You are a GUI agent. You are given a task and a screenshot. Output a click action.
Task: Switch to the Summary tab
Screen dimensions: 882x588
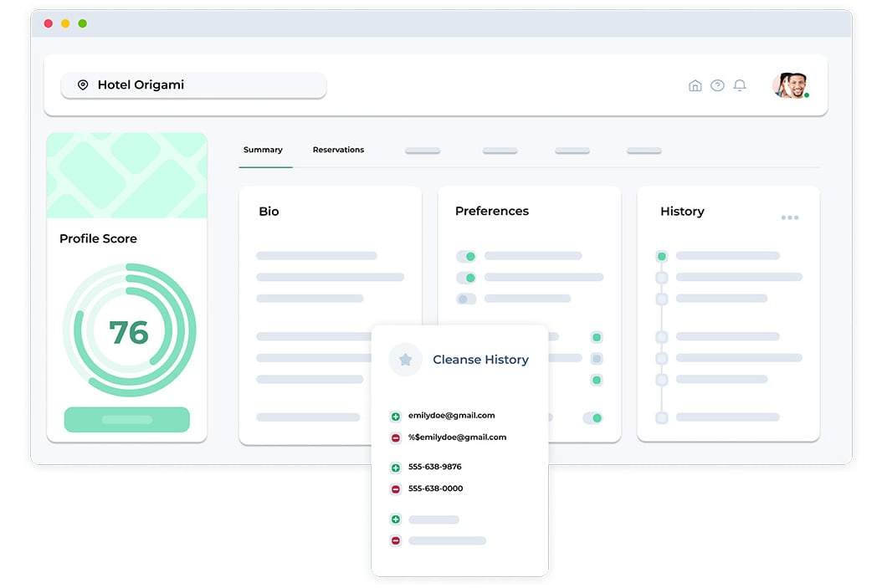(x=263, y=150)
